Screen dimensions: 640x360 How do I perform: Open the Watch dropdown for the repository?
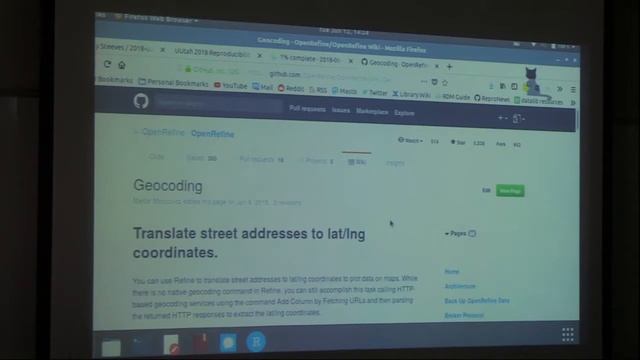410,140
